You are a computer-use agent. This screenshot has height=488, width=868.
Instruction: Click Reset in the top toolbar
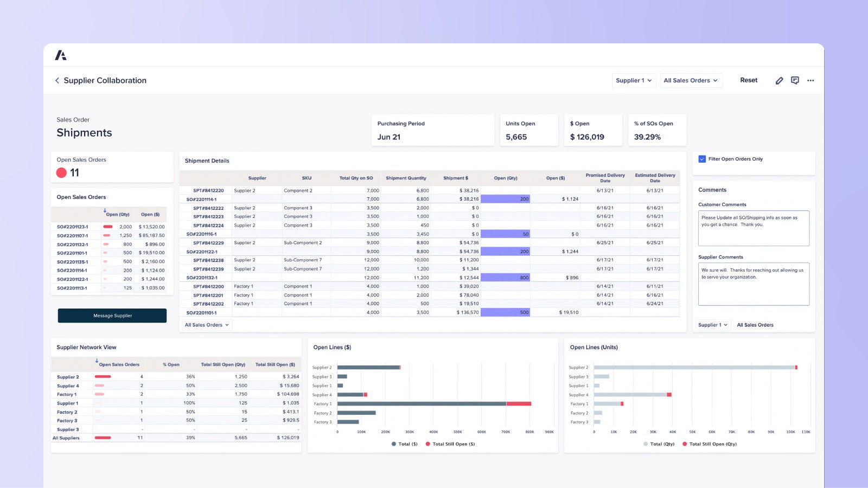click(x=749, y=80)
